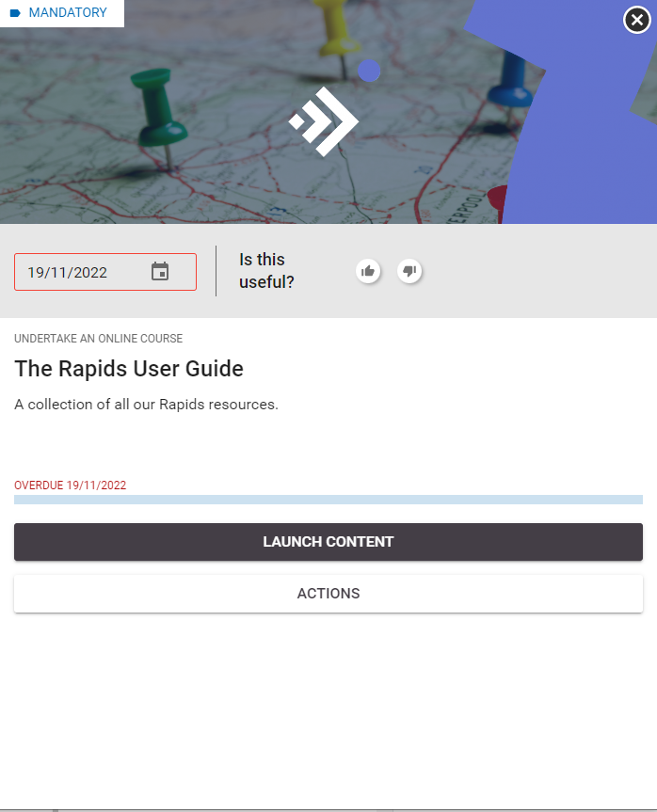Screen dimensions: 657x812
Task: Click the "The Rapids User Guide" title
Action: tap(129, 369)
